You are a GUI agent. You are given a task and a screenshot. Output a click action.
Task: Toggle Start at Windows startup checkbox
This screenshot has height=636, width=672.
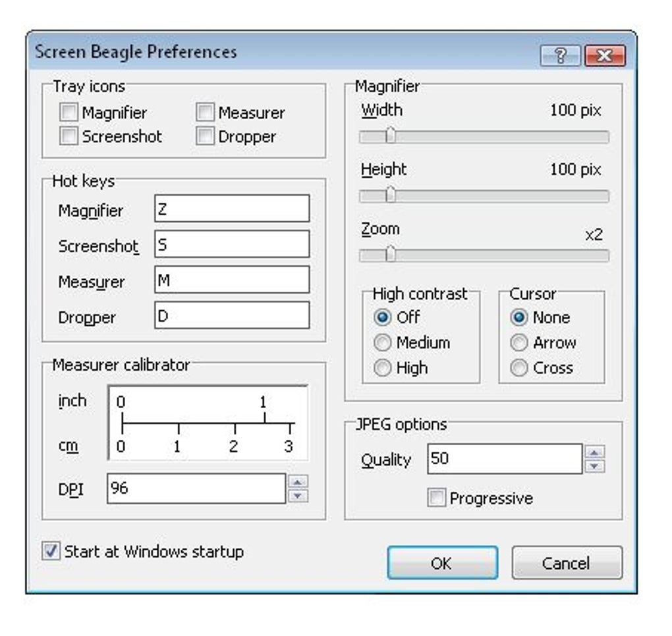point(51,551)
